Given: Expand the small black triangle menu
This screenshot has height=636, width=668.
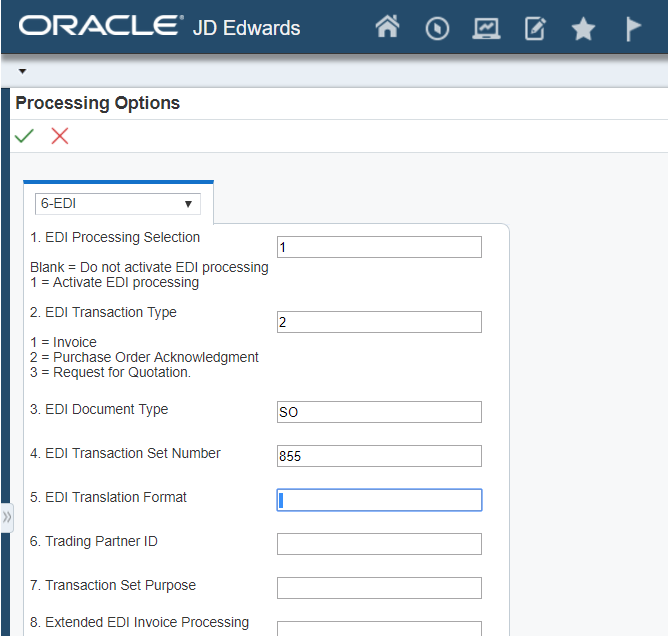Looking at the screenshot, I should 23,71.
